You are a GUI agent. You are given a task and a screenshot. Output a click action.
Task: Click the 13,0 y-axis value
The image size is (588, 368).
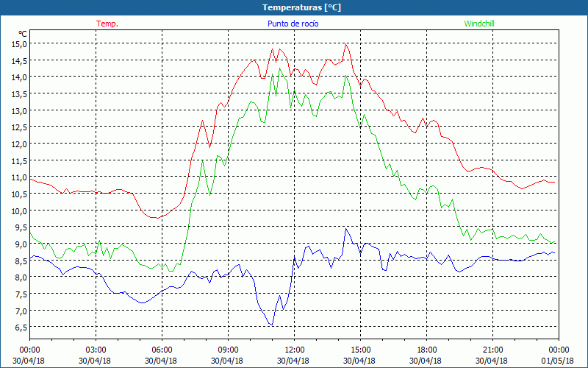click(x=19, y=110)
